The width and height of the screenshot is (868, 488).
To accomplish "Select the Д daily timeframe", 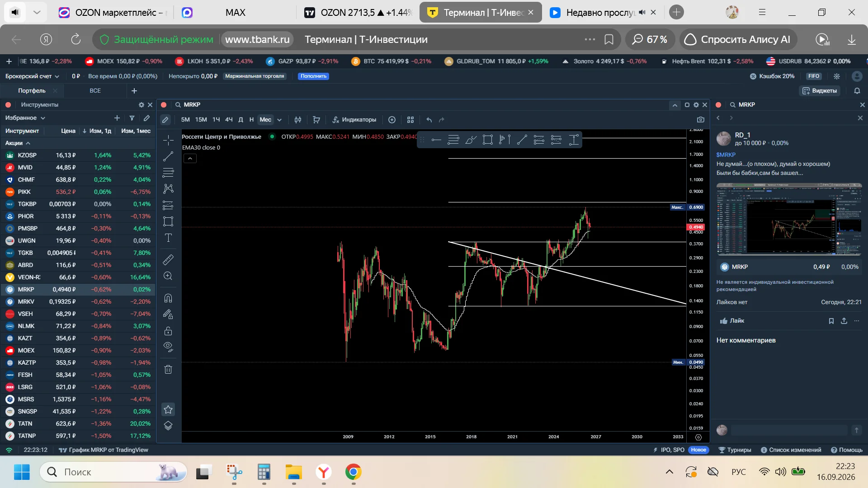I will 241,120.
